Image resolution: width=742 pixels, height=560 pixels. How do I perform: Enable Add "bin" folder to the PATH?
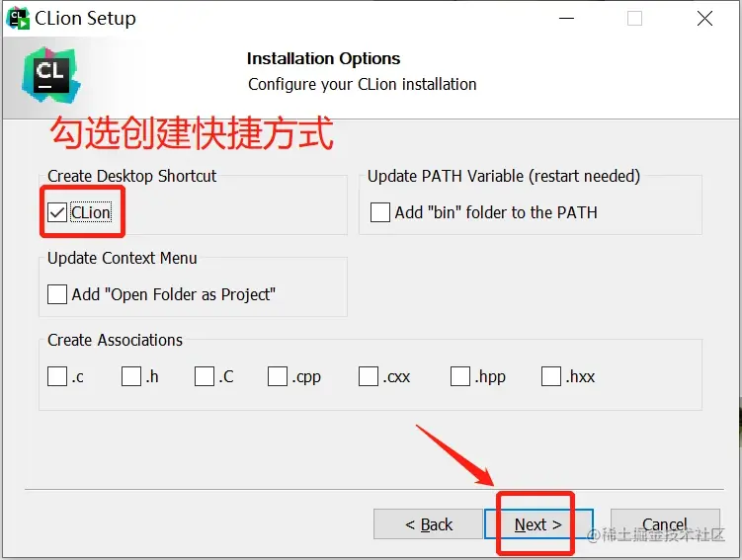[x=380, y=212]
